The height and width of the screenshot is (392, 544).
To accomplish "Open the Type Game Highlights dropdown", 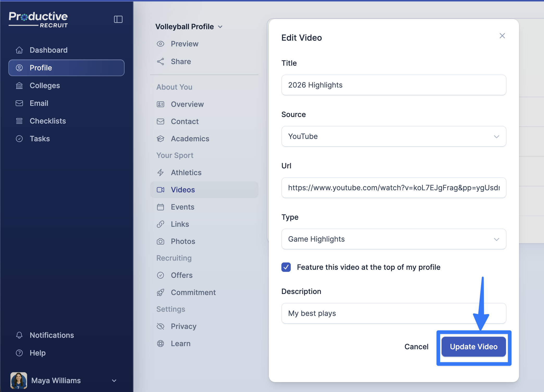I will 393,239.
